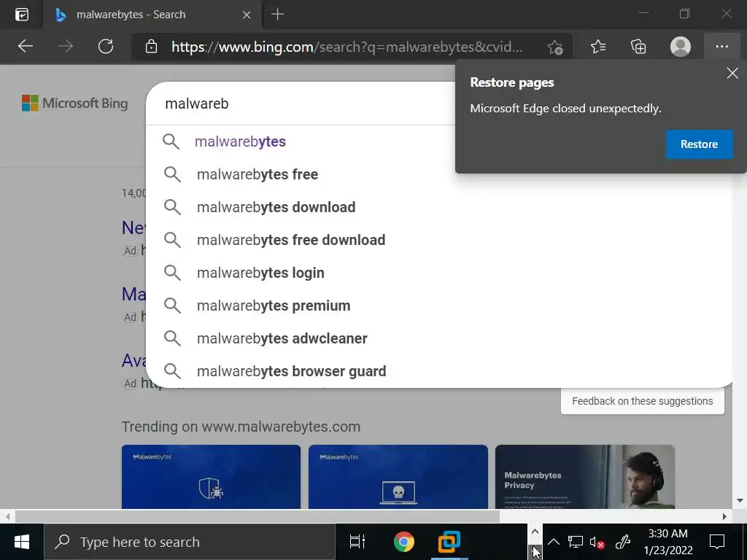Click the browser Back arrow
This screenshot has height=560, width=747.
(26, 46)
